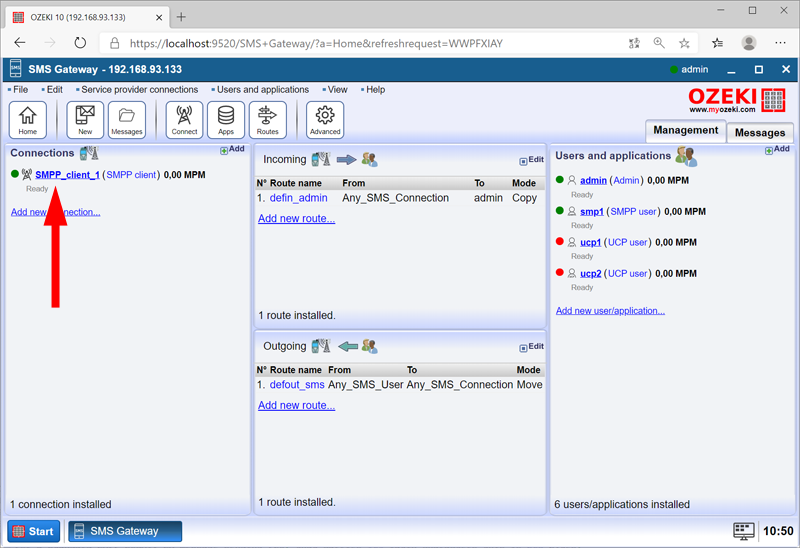Click the Copy mode cell in Incoming table
This screenshot has width=800, height=548.
(524, 198)
